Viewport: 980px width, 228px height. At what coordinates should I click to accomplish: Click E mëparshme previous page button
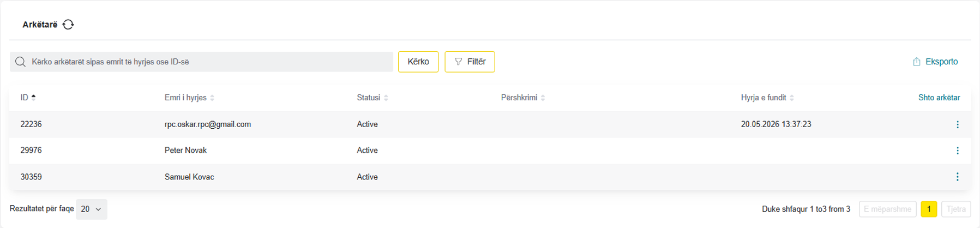point(887,209)
